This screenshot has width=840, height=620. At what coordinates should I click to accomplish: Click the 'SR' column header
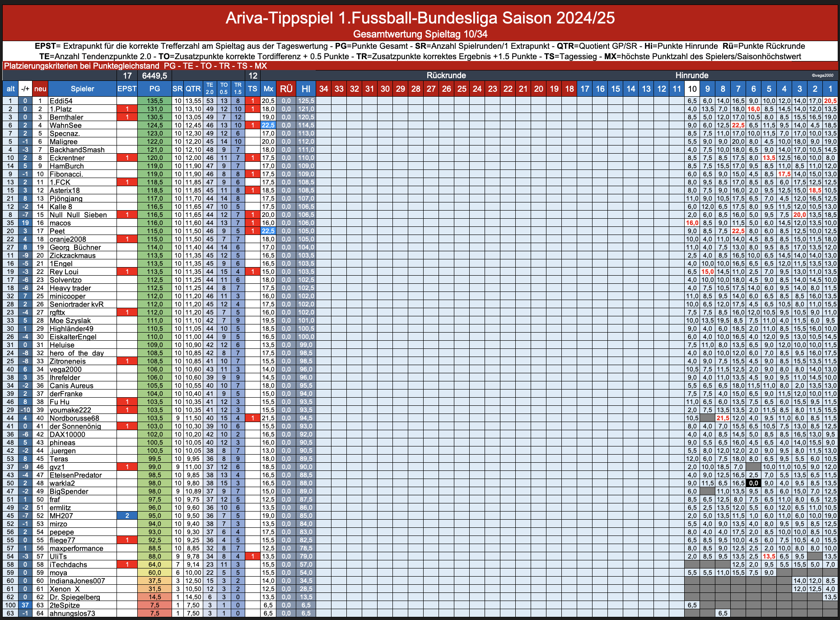177,89
